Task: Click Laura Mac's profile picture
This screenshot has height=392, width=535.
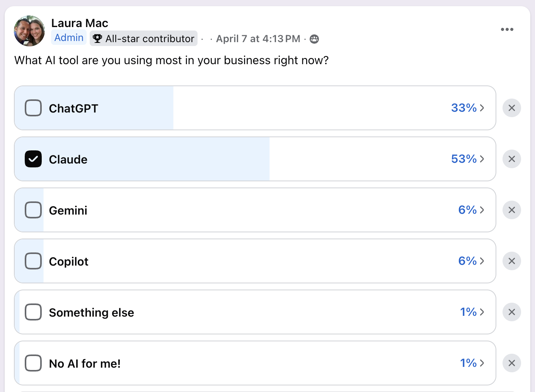Action: [29, 31]
